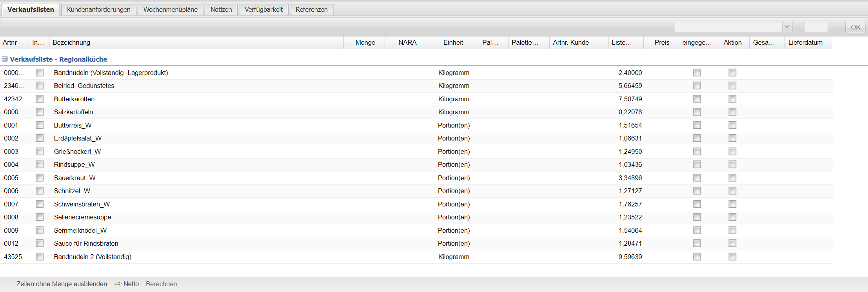Enable Aktion checkbox for Schnitzel_W
The width and height of the screenshot is (868, 292).
pos(732,191)
